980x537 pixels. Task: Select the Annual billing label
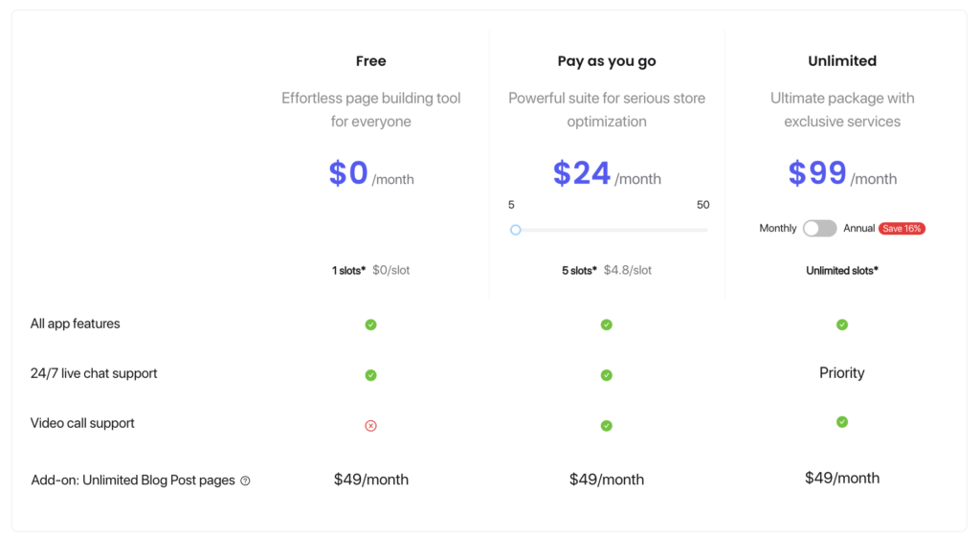click(x=858, y=228)
